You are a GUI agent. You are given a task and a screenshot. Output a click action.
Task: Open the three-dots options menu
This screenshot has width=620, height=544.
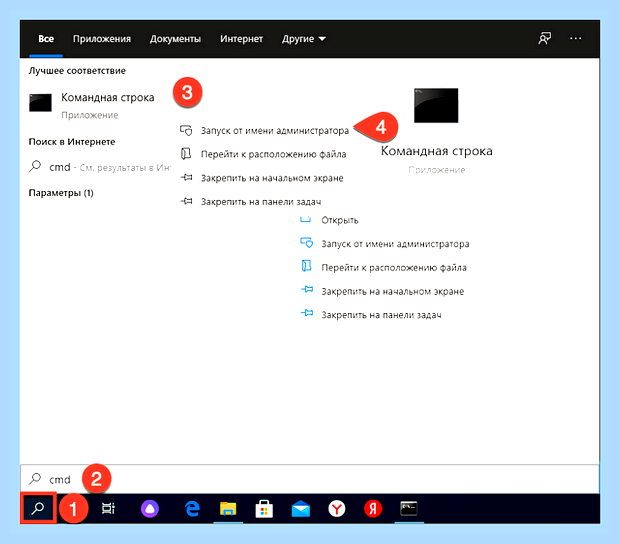coord(576,38)
